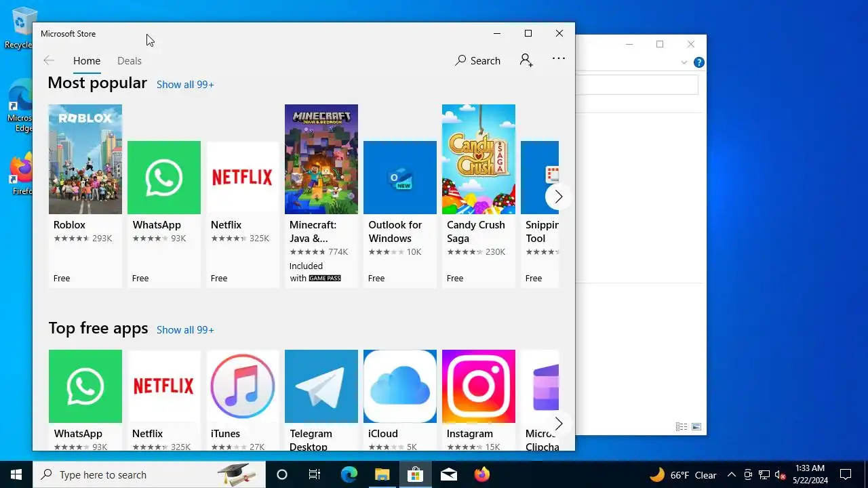This screenshot has width=868, height=488.
Task: Open the Roblox app tile image
Action: point(85,159)
